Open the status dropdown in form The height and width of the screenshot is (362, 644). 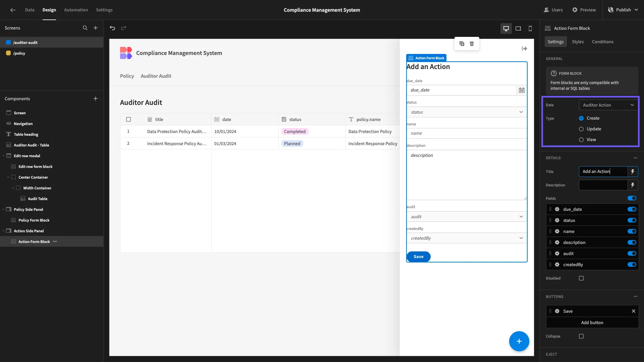[x=467, y=112]
